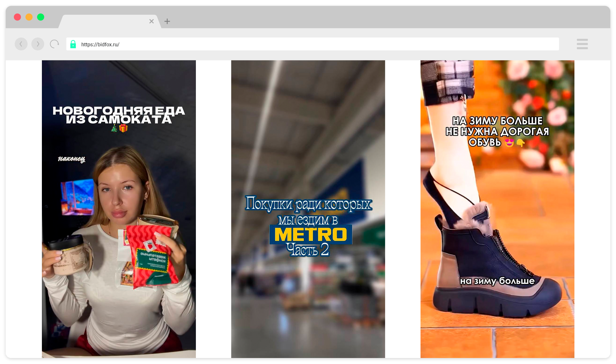The width and height of the screenshot is (616, 364).
Task: Click the red window close dot
Action: 18,17
